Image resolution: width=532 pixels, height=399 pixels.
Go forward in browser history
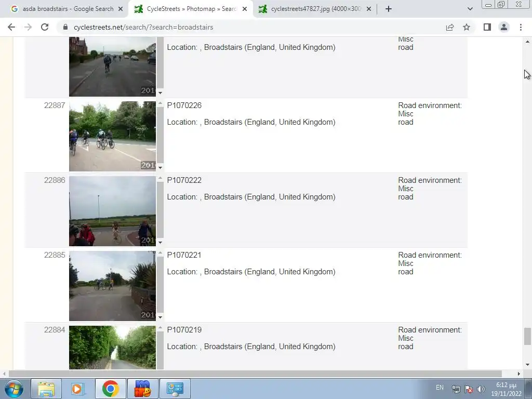(28, 27)
